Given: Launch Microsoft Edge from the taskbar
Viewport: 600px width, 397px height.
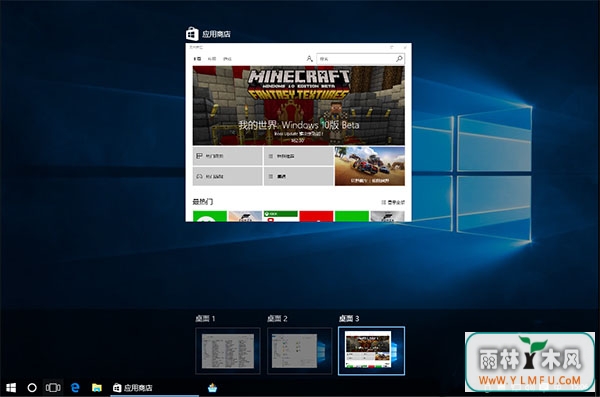Looking at the screenshot, I should tap(75, 388).
